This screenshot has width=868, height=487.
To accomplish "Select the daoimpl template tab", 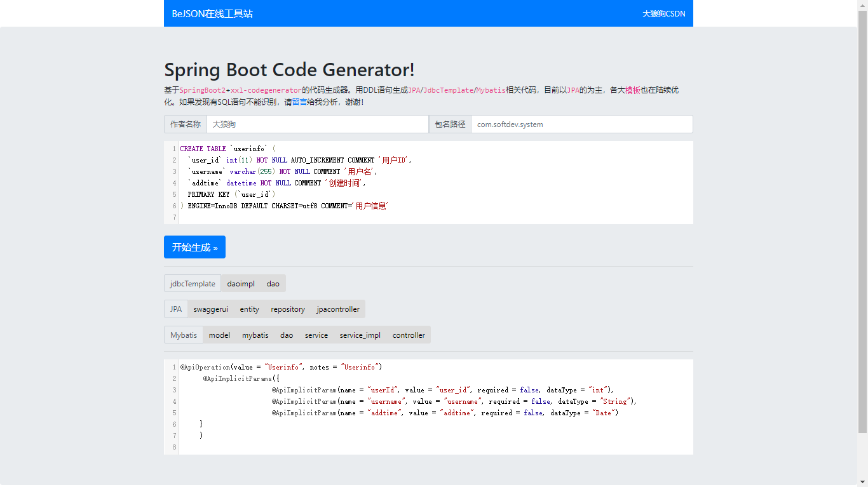I will click(x=241, y=284).
